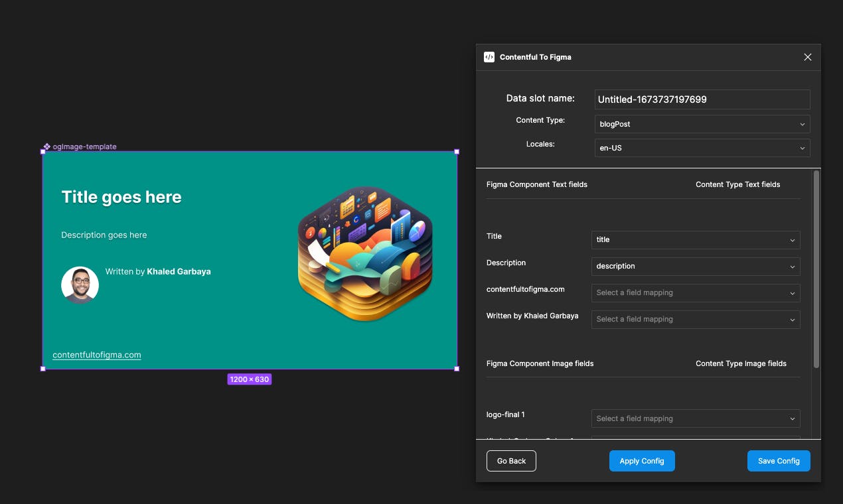Click the Apply Config button
This screenshot has width=843, height=504.
point(642,461)
